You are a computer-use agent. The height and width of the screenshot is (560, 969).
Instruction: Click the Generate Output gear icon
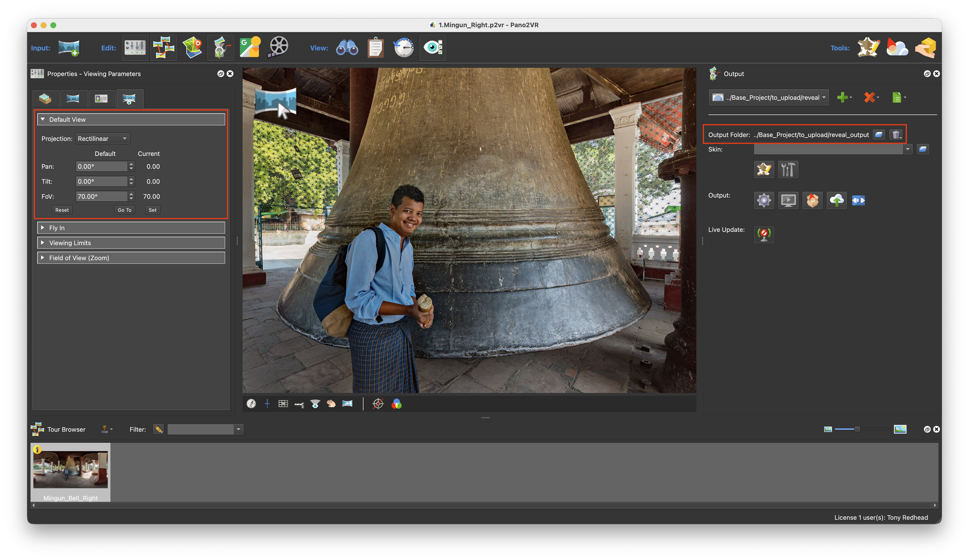[764, 200]
